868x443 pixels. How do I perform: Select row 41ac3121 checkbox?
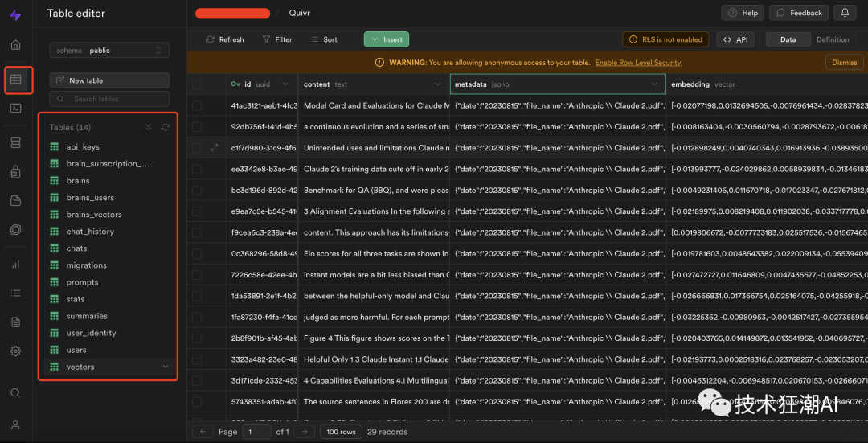click(x=197, y=106)
